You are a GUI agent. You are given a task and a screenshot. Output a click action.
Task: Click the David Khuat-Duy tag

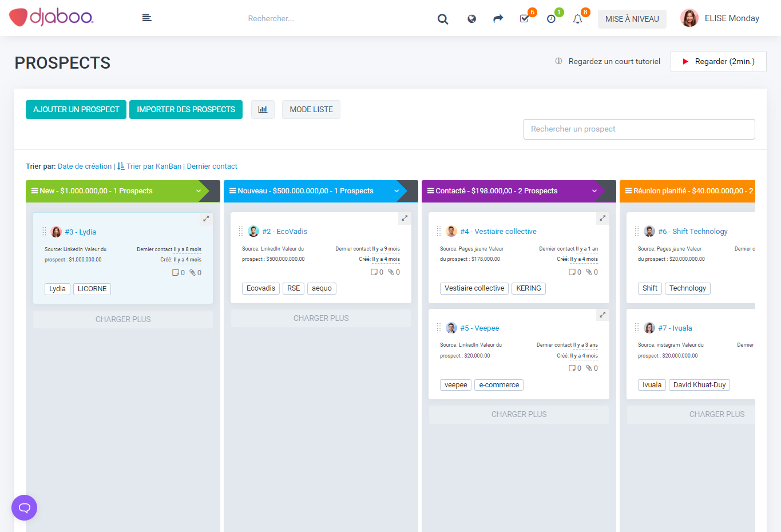(x=699, y=385)
